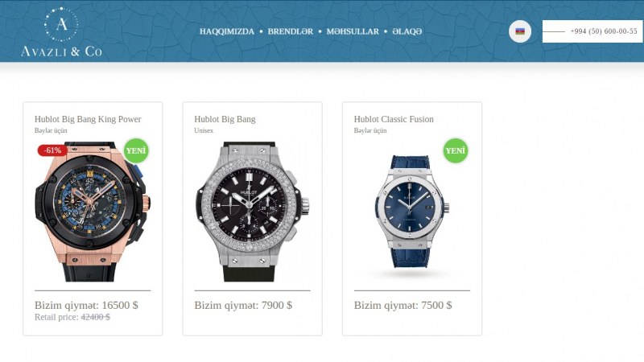This screenshot has width=644, height=362.
Task: View the diamond bezel Big Bang watch image
Action: click(x=252, y=212)
